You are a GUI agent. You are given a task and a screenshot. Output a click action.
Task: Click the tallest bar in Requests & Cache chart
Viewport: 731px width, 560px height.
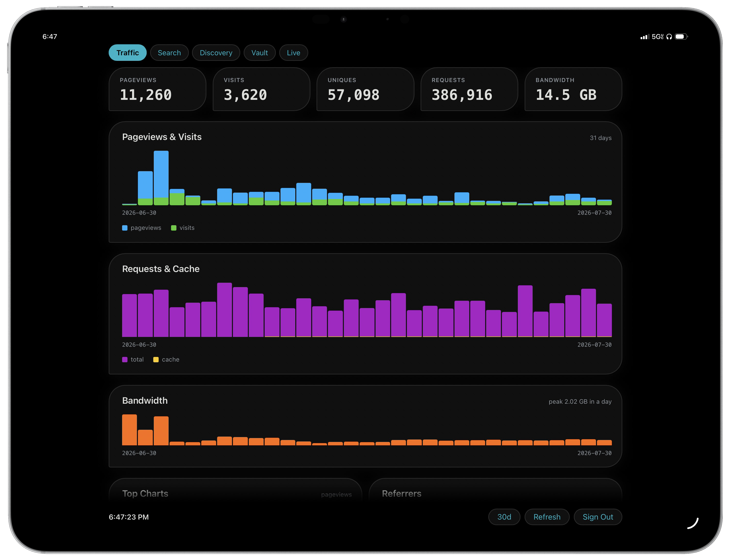224,310
